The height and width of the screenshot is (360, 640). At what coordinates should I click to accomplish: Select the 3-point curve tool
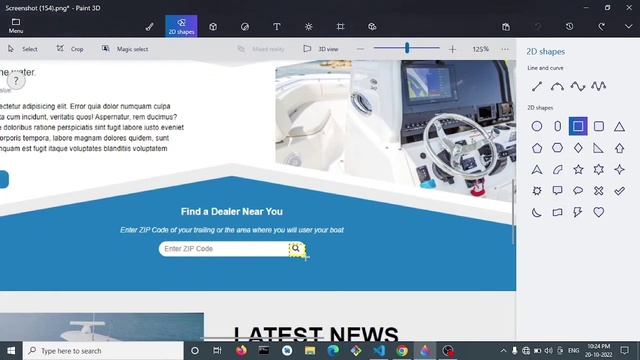(x=557, y=86)
